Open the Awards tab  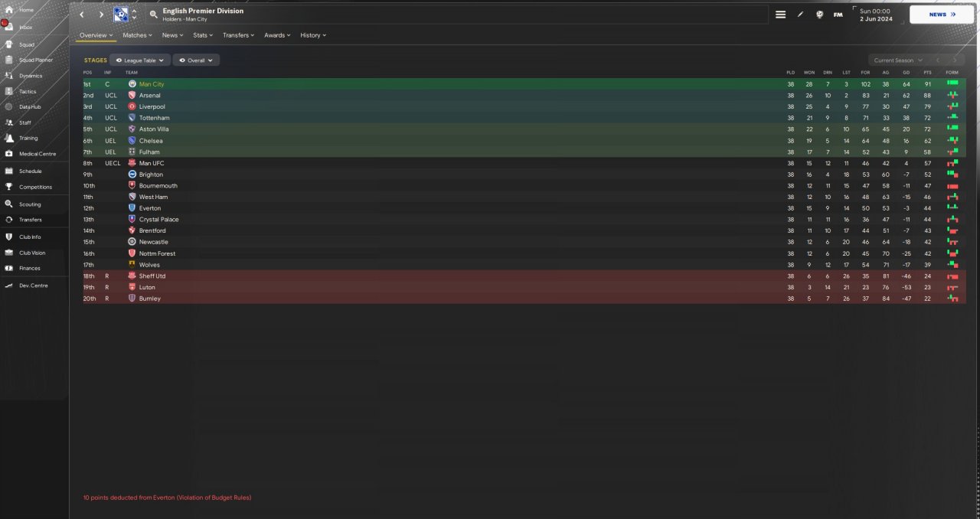(x=277, y=35)
